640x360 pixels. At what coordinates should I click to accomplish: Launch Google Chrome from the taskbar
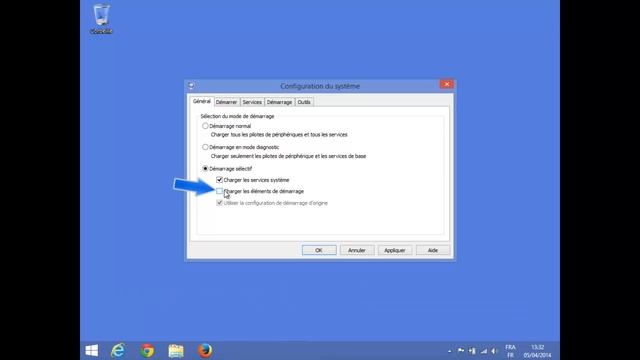147,351
